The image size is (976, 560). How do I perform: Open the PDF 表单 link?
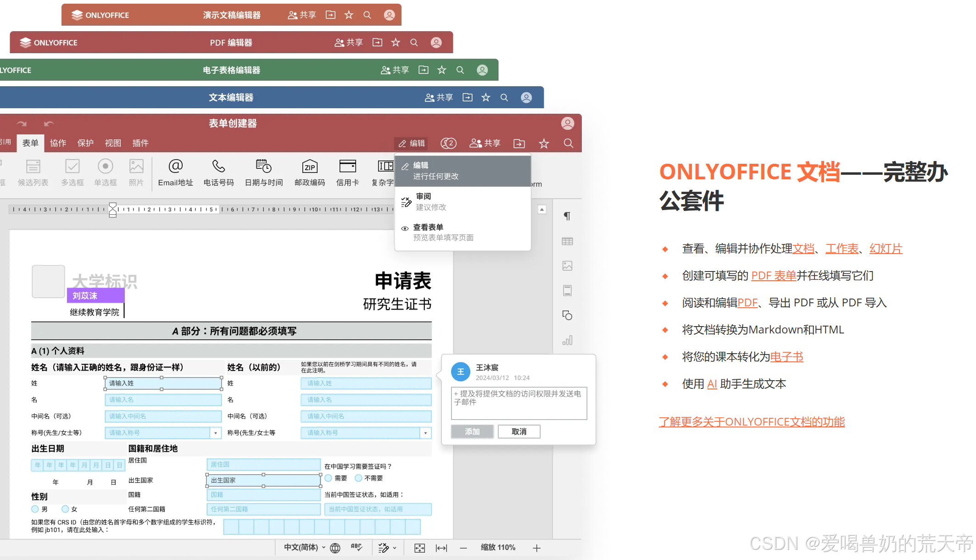[x=774, y=276]
